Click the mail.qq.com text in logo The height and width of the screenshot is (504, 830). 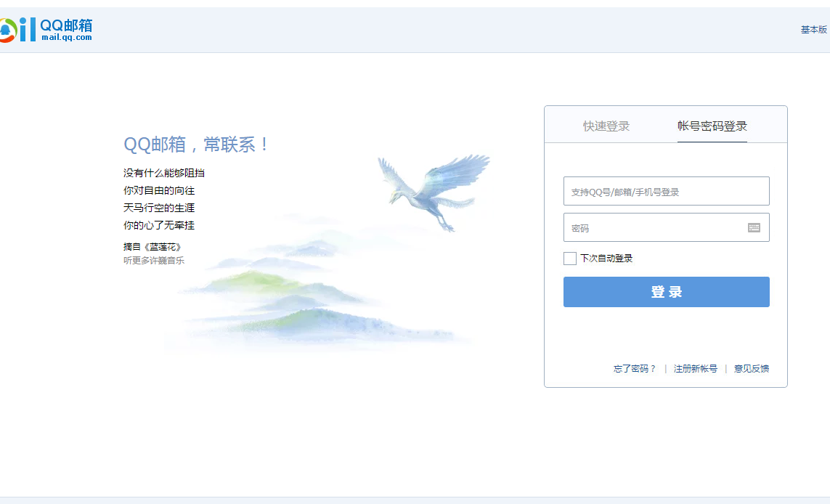tap(67, 38)
